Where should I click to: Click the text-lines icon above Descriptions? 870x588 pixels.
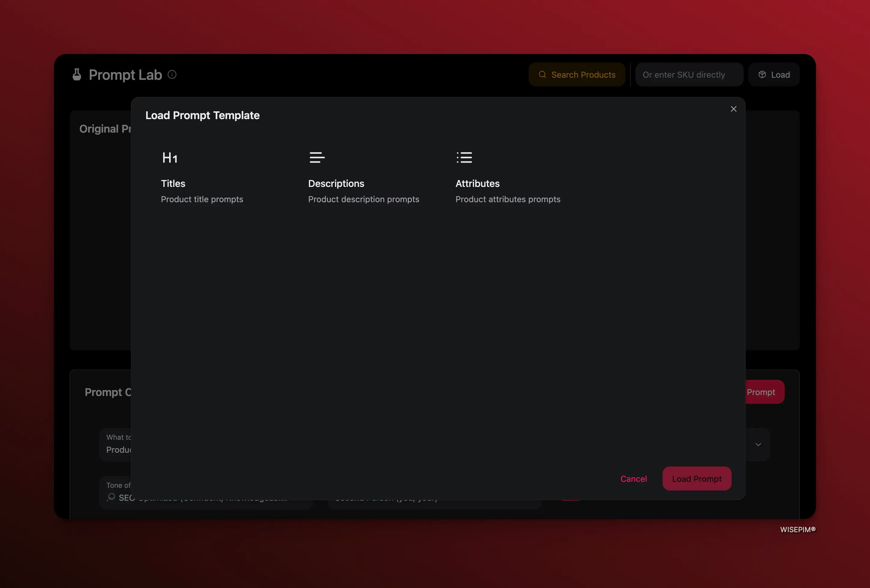[x=317, y=157]
